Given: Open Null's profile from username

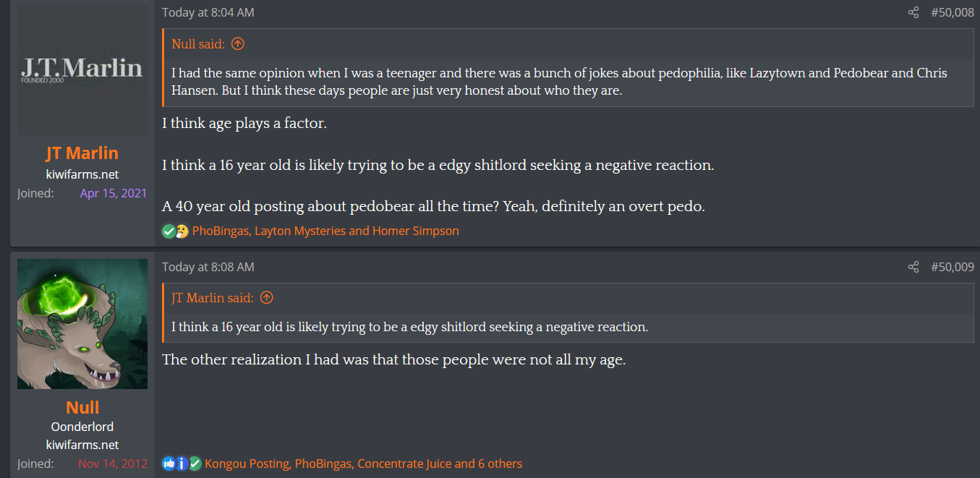Looking at the screenshot, I should [82, 407].
